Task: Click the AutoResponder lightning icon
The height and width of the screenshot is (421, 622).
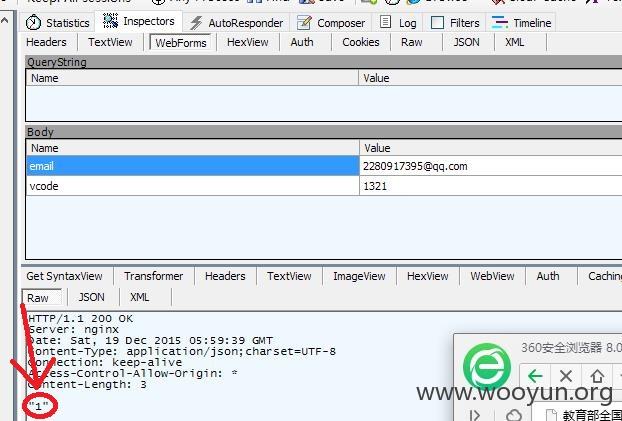Action: 196,23
